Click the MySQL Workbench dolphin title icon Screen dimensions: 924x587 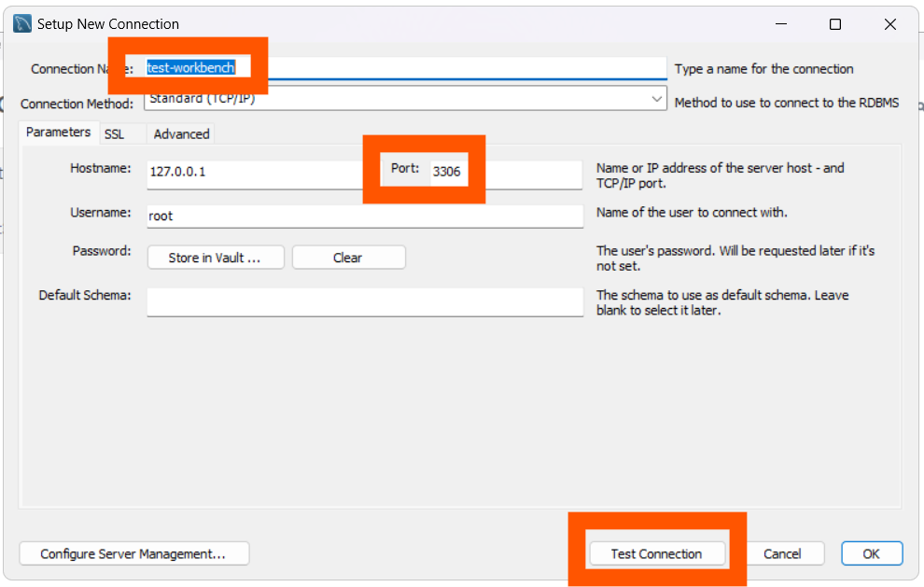(22, 24)
